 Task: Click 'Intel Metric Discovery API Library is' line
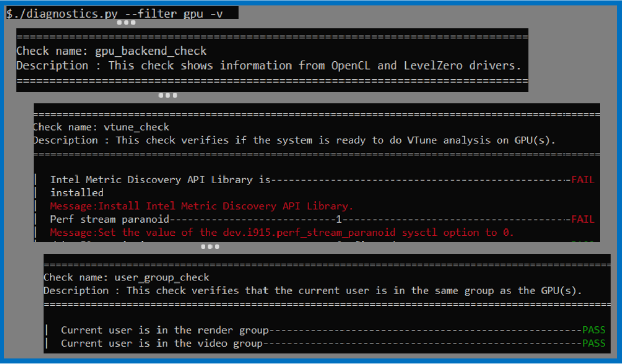pyautogui.click(x=160, y=180)
